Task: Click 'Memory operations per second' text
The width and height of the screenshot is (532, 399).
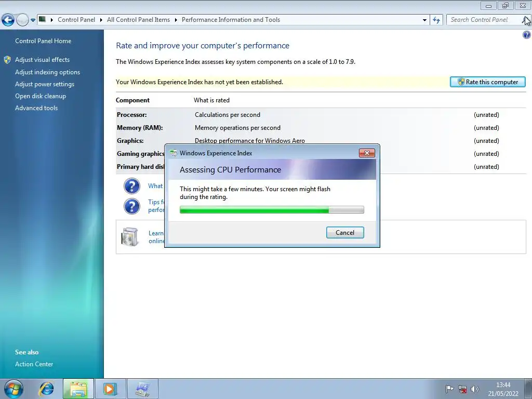Action: pos(237,128)
